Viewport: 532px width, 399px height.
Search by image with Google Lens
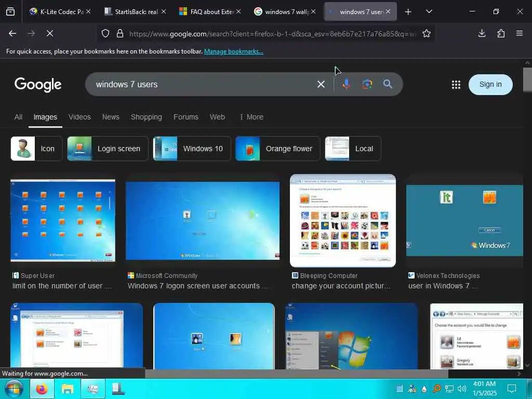pos(367,84)
